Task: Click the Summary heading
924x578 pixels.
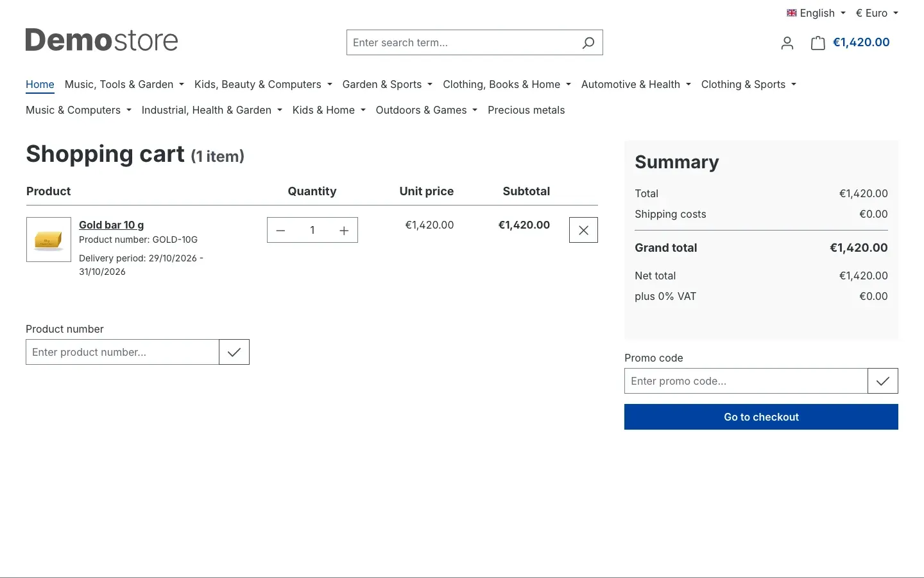Action: (677, 162)
